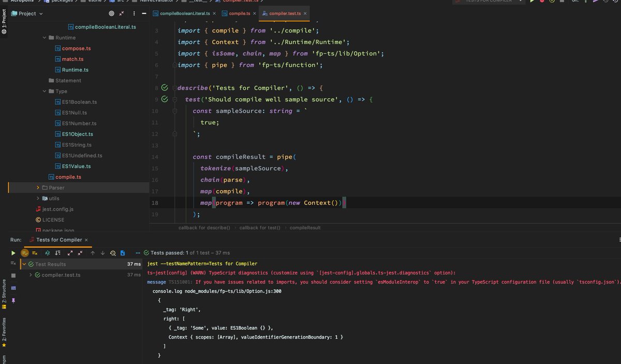Locate opened file target icon in Project panel
This screenshot has width=621, height=364.
pyautogui.click(x=112, y=13)
